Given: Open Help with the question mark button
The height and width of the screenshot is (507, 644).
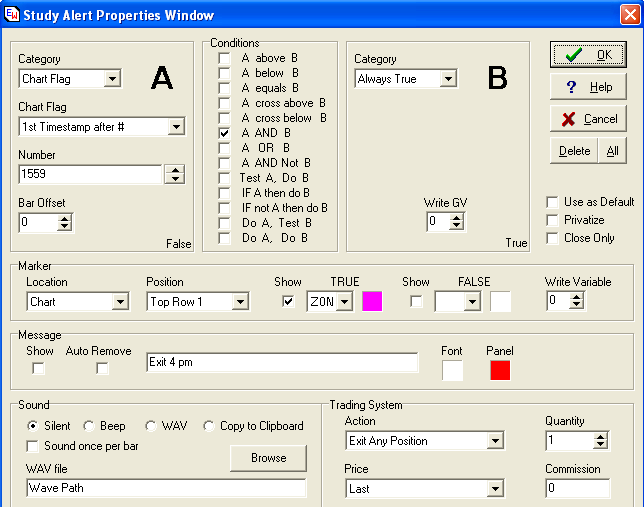Looking at the screenshot, I should pos(588,87).
